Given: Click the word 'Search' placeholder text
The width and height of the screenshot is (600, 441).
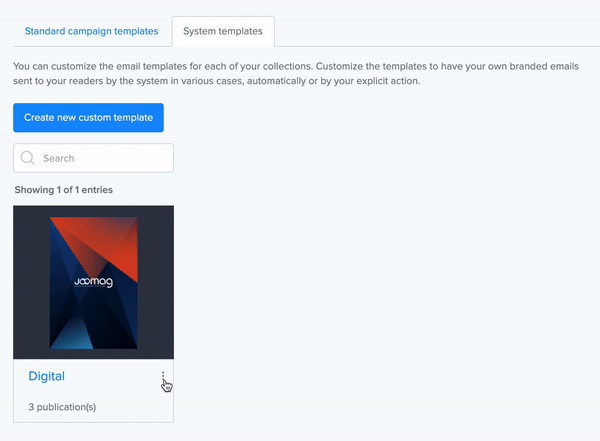Looking at the screenshot, I should (x=59, y=158).
